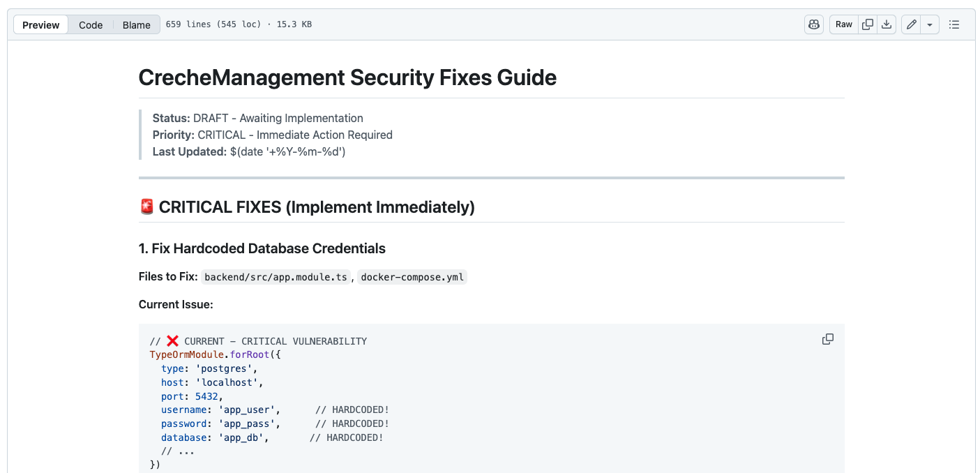This screenshot has height=473, width=980.
Task: Switch to the Code tab
Action: click(x=91, y=24)
